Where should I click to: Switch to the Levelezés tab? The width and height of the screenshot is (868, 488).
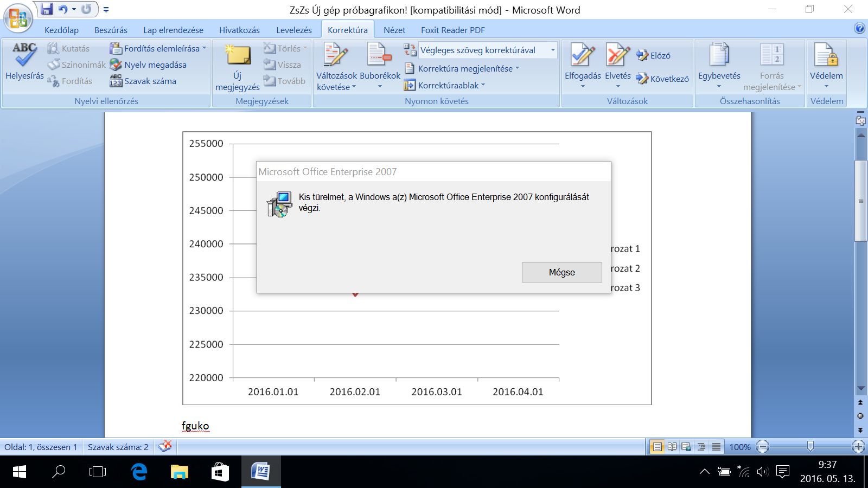point(294,30)
